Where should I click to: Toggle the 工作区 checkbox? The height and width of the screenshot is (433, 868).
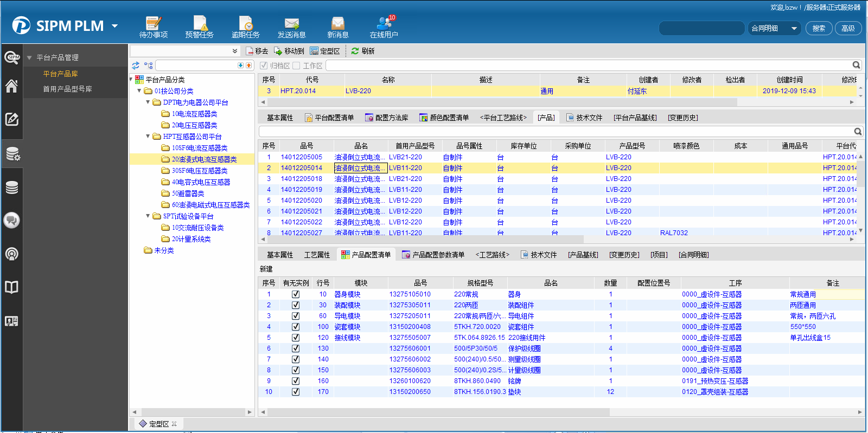(x=296, y=66)
